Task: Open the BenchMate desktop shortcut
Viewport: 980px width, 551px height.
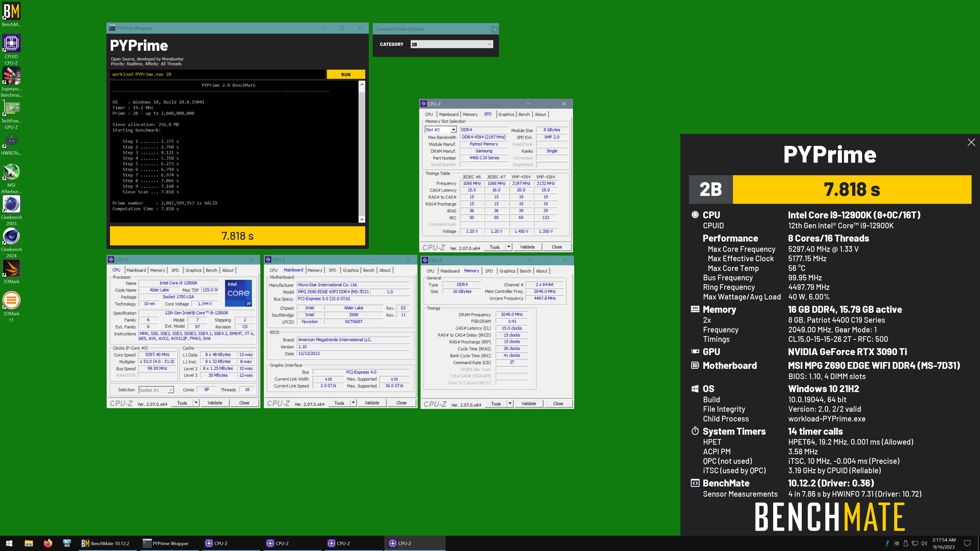Action: click(x=11, y=15)
